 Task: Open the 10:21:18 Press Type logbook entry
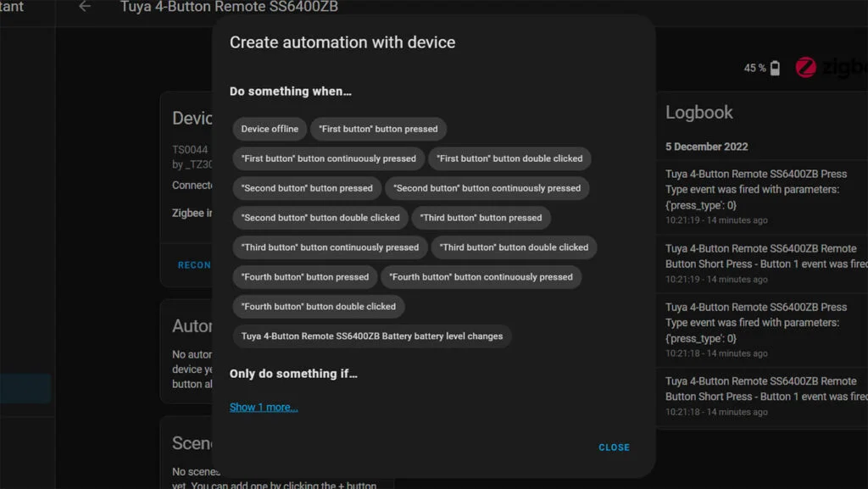coord(762,330)
